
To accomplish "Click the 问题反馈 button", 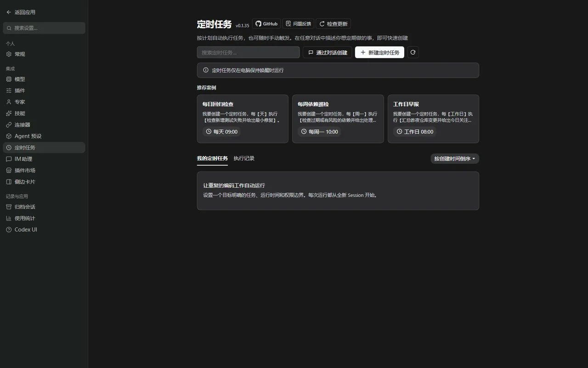I will click(298, 24).
